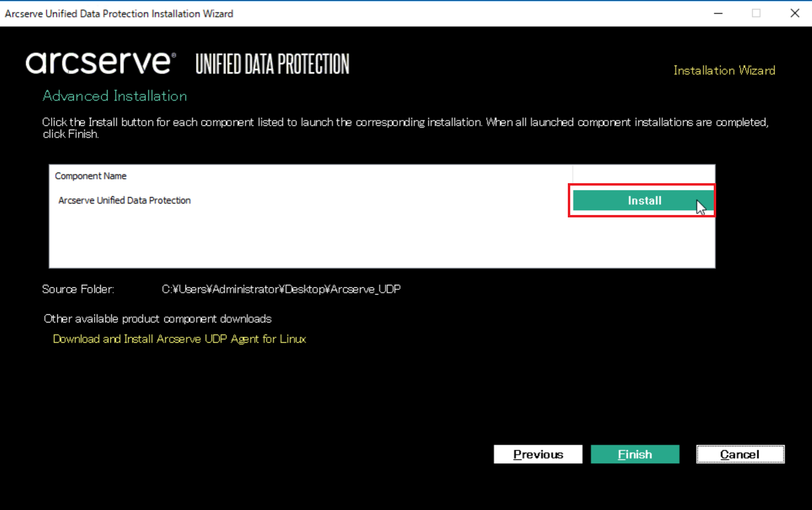
Task: Click the green Install button
Action: click(643, 201)
